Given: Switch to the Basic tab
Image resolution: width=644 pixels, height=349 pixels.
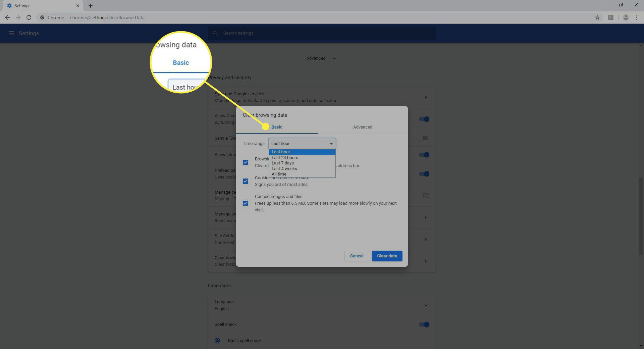Looking at the screenshot, I should point(277,127).
